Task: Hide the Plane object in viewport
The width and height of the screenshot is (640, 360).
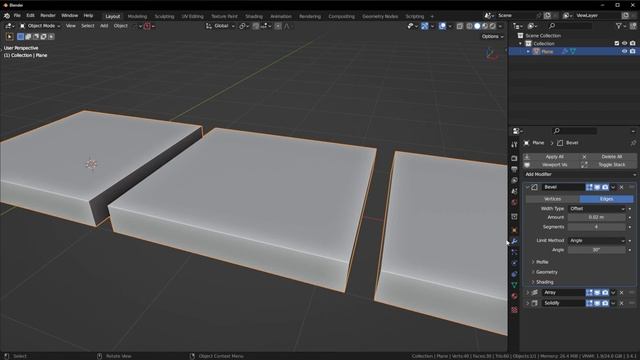Action: click(624, 51)
